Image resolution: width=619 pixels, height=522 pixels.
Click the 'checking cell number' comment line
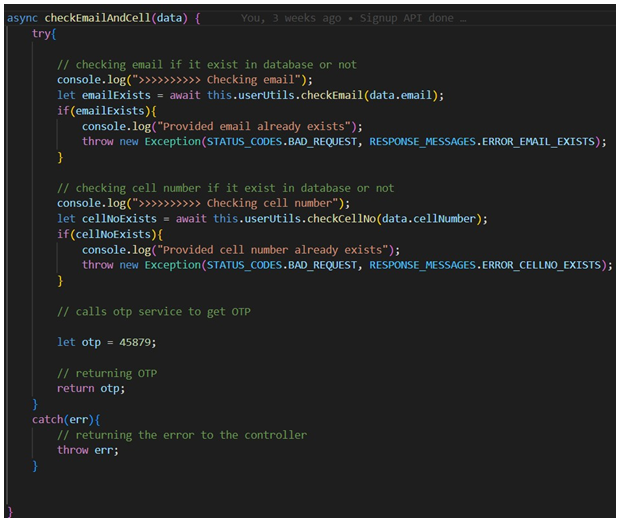pyautogui.click(x=225, y=188)
